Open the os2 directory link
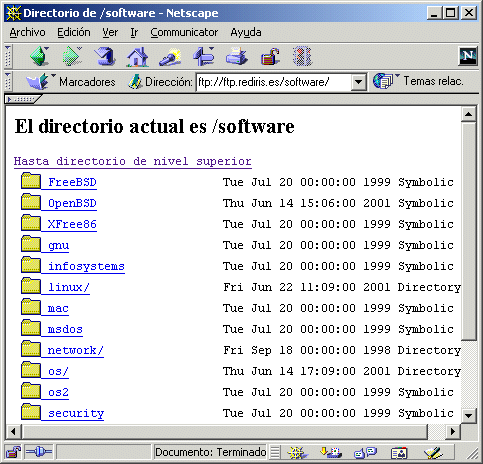The height and width of the screenshot is (464, 483). tap(58, 392)
